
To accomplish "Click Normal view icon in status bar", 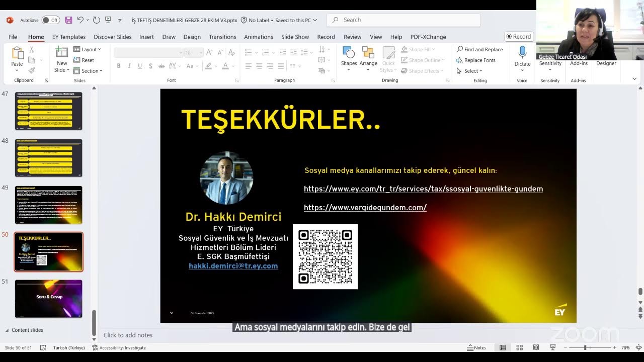I will tap(503, 347).
